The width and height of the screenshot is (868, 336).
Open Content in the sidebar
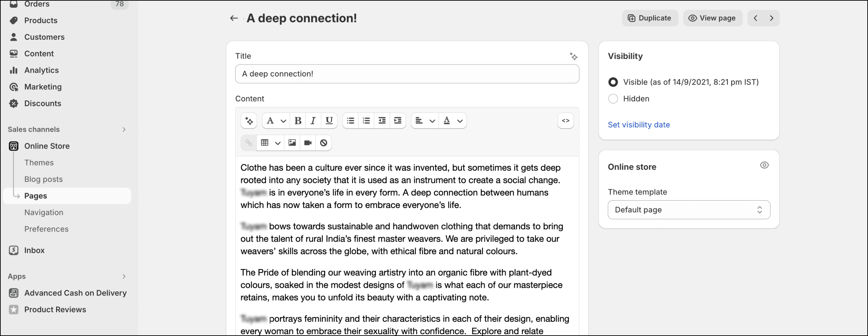[39, 54]
